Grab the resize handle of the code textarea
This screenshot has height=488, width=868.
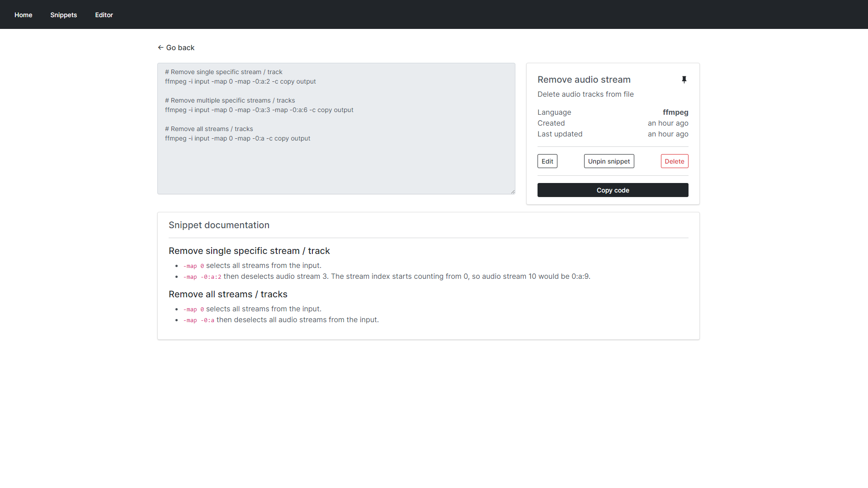point(513,192)
